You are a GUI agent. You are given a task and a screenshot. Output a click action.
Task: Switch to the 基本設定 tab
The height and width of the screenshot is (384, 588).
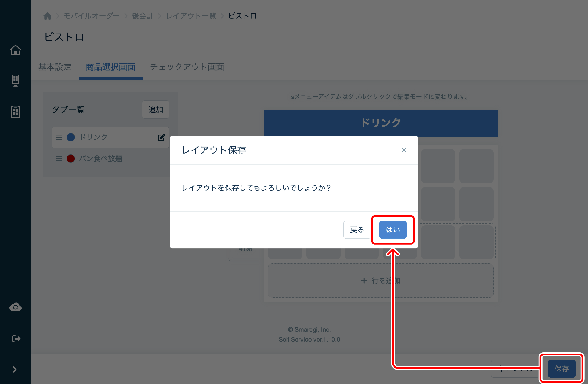pyautogui.click(x=55, y=67)
